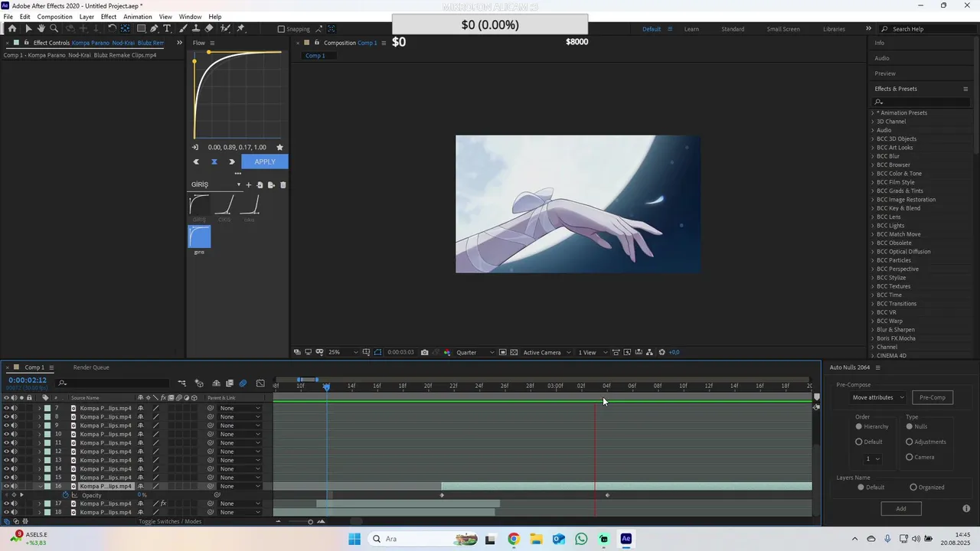Open Flow panel menu hamburger icon
Screen dimensions: 980x551
212,43
